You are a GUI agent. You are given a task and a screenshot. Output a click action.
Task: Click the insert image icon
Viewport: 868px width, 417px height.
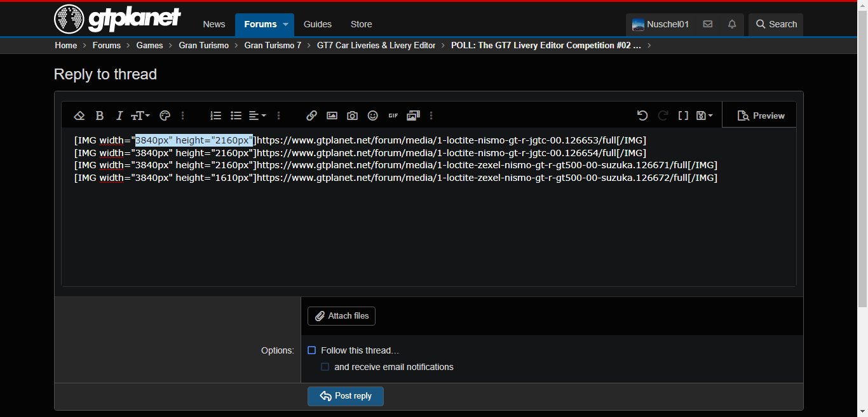332,116
